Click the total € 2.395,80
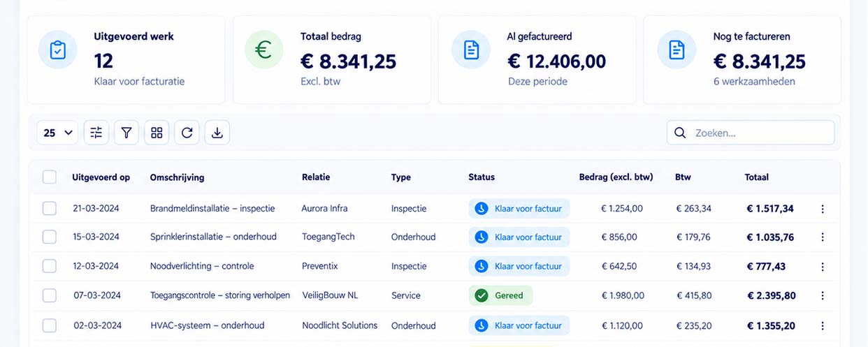Image resolution: width=868 pixels, height=347 pixels. [771, 296]
